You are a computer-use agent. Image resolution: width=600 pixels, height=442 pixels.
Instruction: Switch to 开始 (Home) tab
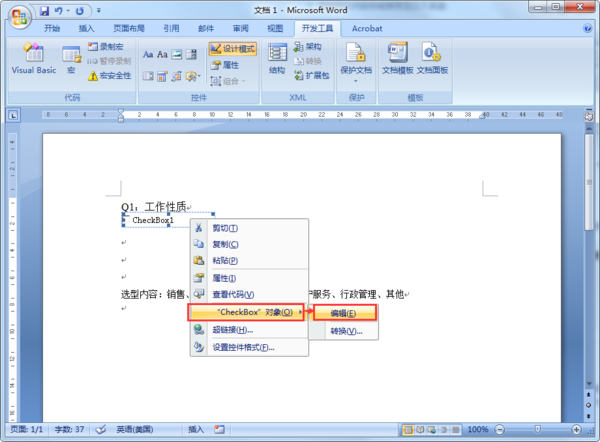pyautogui.click(x=52, y=28)
